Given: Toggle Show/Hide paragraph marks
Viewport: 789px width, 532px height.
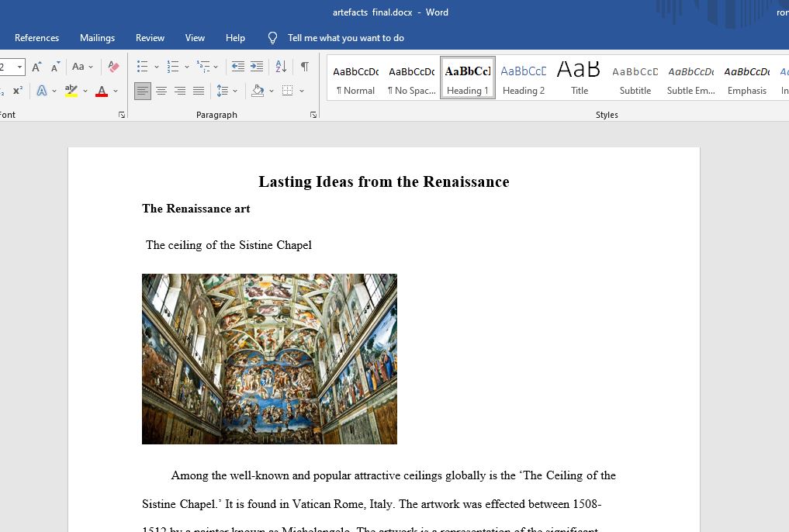Looking at the screenshot, I should pos(305,67).
